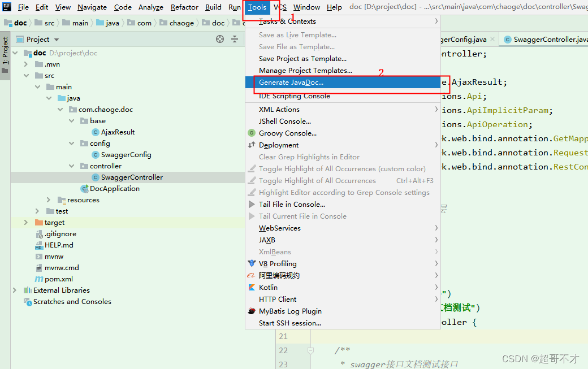
Task: Click the MyBatis Log Plugin bird icon
Action: coord(252,311)
